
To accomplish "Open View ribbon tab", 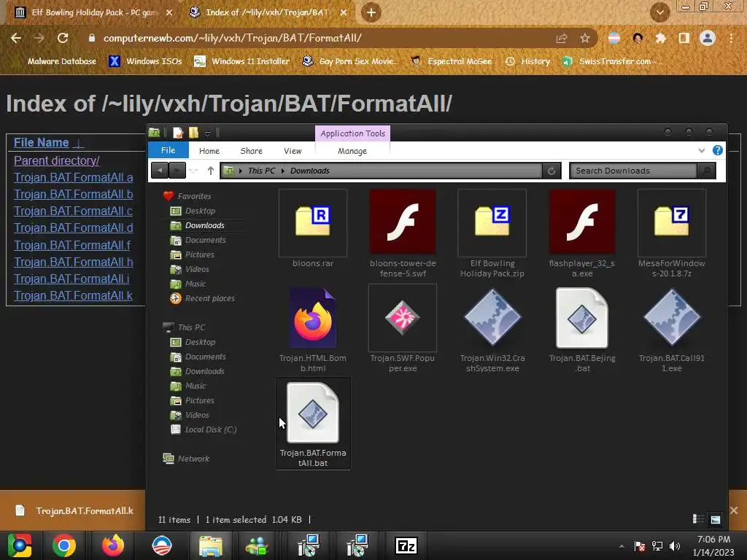I will 293,150.
